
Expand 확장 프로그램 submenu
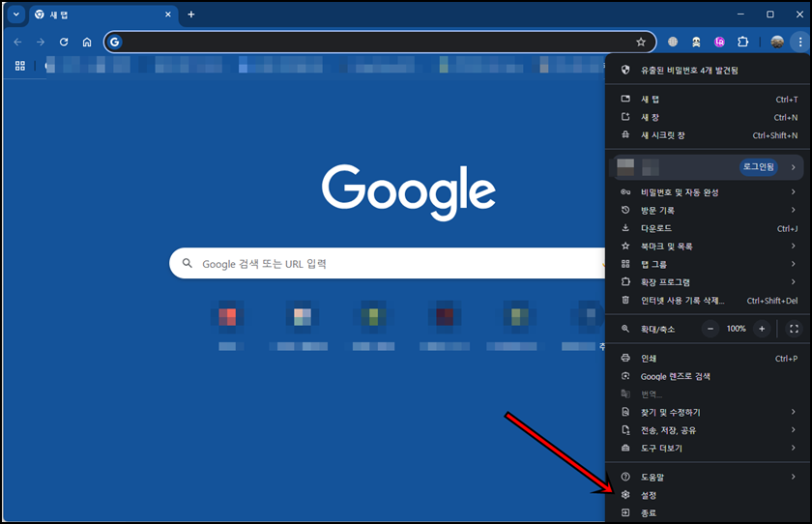coord(708,282)
